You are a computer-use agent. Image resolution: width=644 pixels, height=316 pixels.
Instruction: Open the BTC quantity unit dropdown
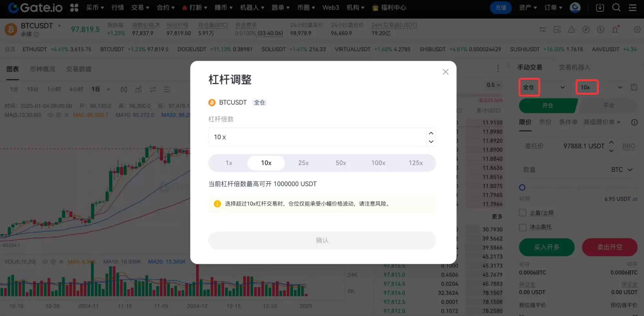click(x=622, y=169)
